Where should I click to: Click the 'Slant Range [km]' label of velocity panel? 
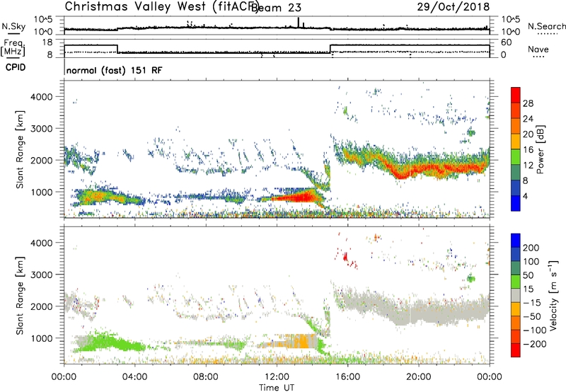20,295
